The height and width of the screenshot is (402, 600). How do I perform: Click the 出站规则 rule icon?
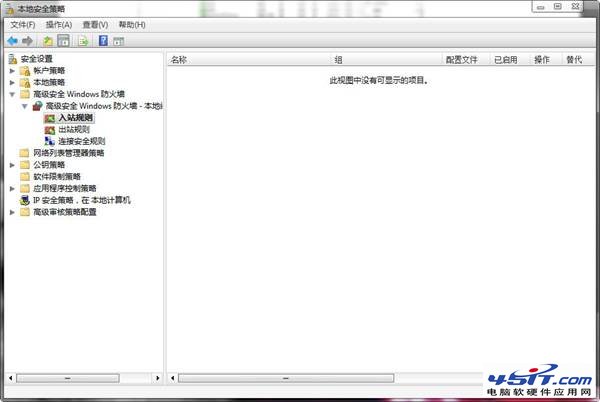pos(50,130)
